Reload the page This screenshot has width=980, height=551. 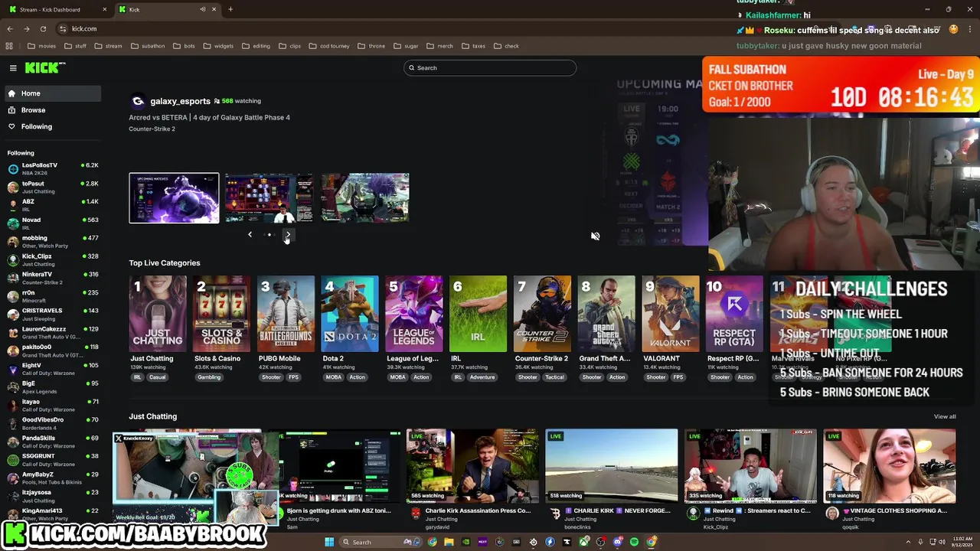click(x=43, y=29)
